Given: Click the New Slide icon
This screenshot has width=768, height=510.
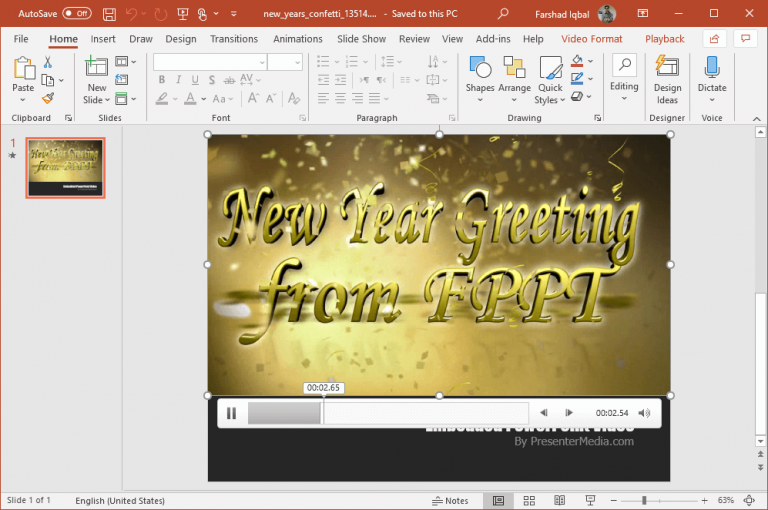Looking at the screenshot, I should [x=96, y=66].
